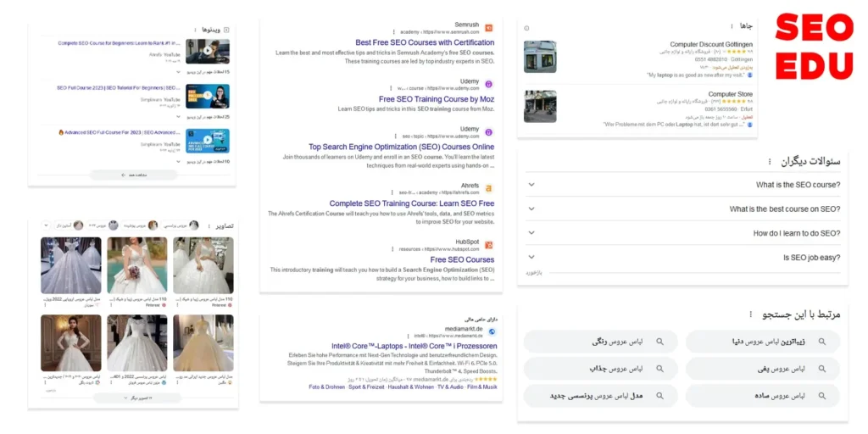Open the bride holding bouquet by pool image

136,265
